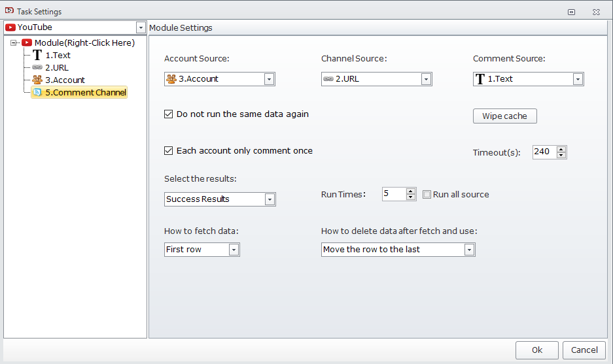The image size is (613, 364).
Task: Click the Text module T icon in tree
Action: tap(37, 56)
